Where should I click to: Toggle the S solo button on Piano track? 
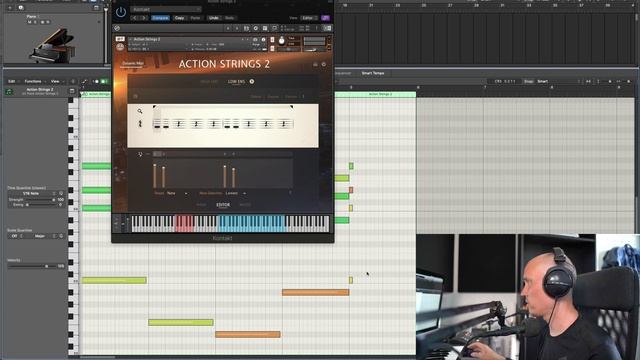point(35,22)
